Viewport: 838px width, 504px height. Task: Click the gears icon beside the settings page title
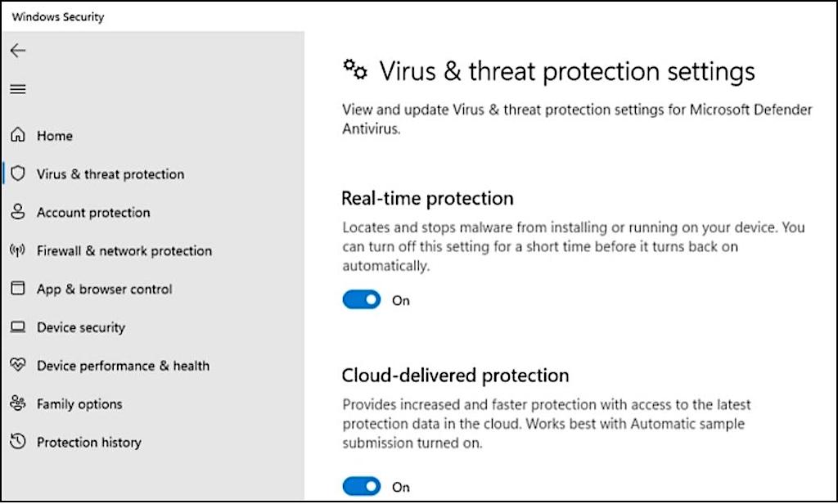click(355, 71)
